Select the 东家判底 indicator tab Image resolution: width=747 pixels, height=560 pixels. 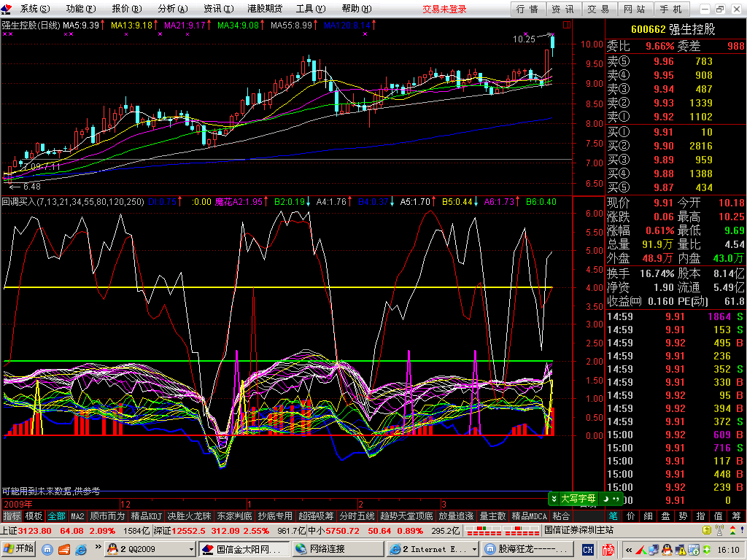click(234, 516)
